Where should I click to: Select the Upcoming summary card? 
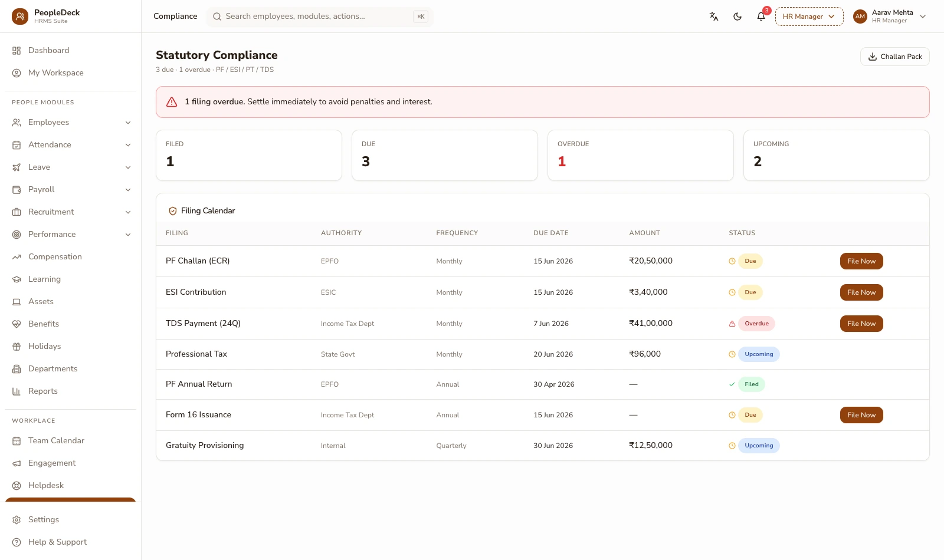click(837, 156)
